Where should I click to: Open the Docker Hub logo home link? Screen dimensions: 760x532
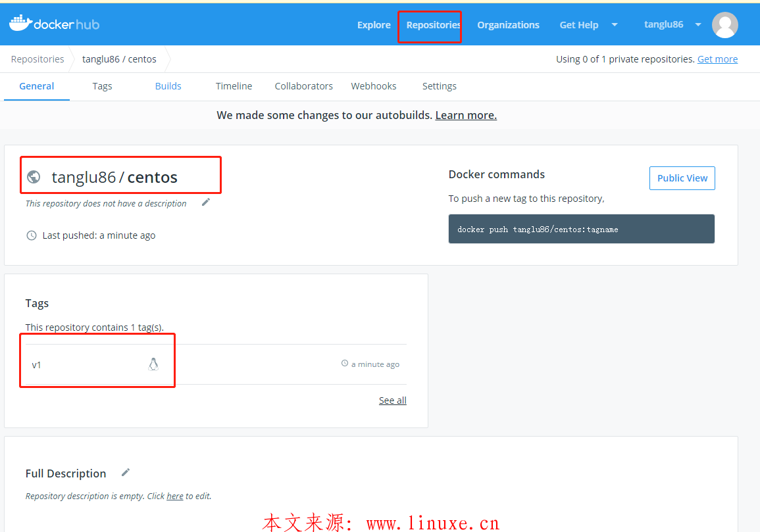tap(54, 23)
